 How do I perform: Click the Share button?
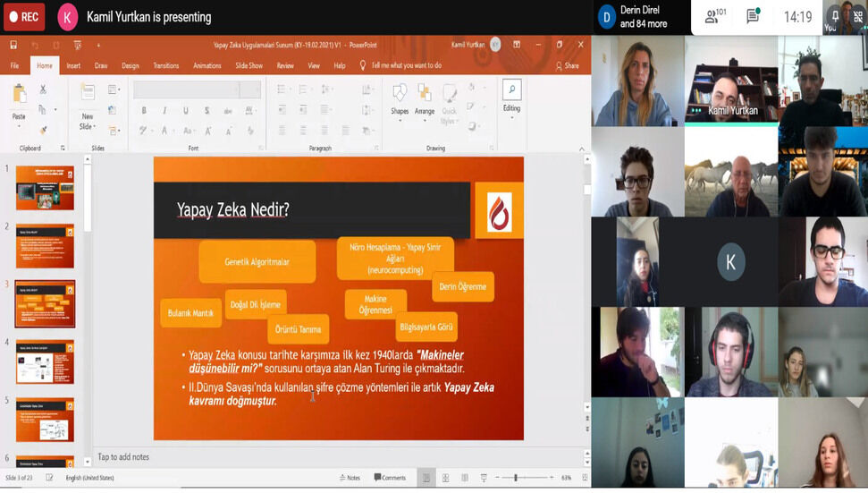(x=567, y=65)
